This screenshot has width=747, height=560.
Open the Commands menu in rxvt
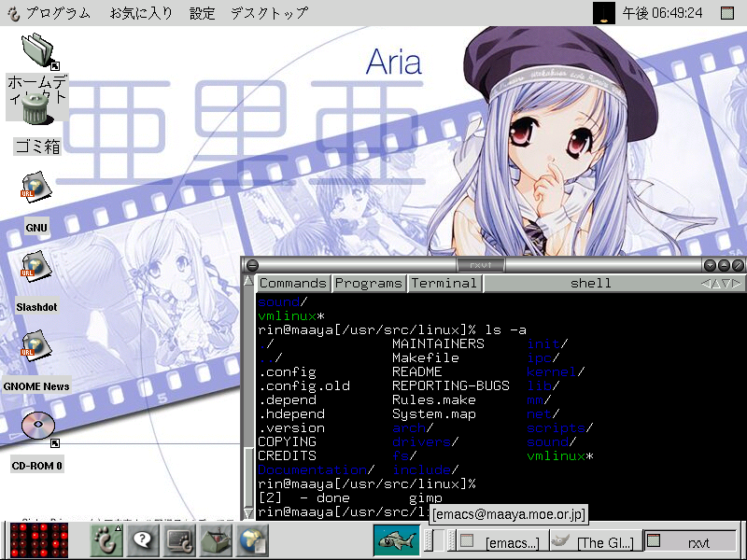[292, 284]
